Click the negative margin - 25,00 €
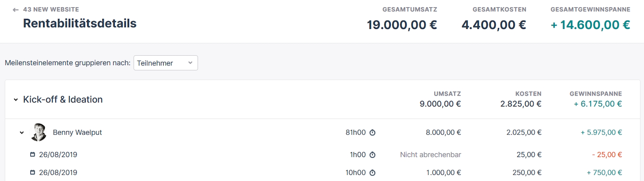644x181 pixels. click(607, 155)
